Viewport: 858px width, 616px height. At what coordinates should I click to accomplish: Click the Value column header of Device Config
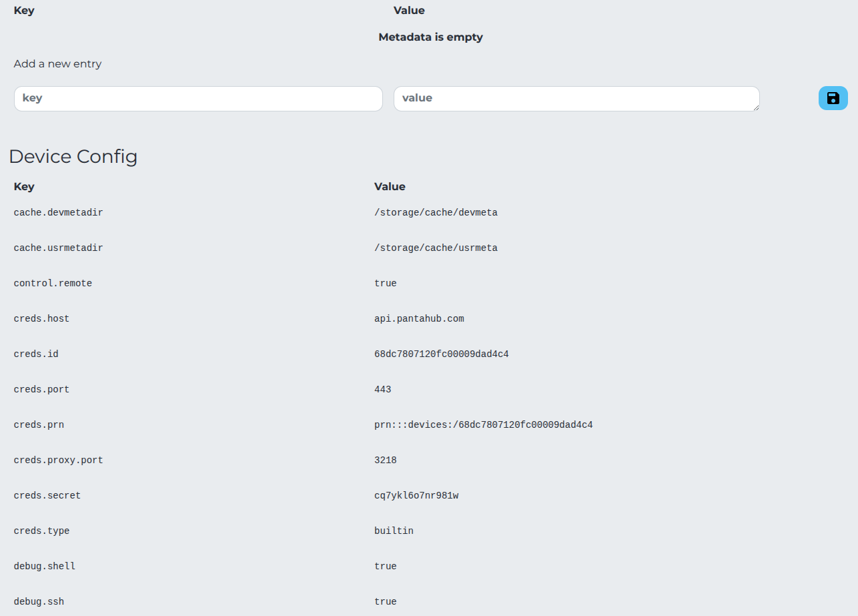coord(390,187)
